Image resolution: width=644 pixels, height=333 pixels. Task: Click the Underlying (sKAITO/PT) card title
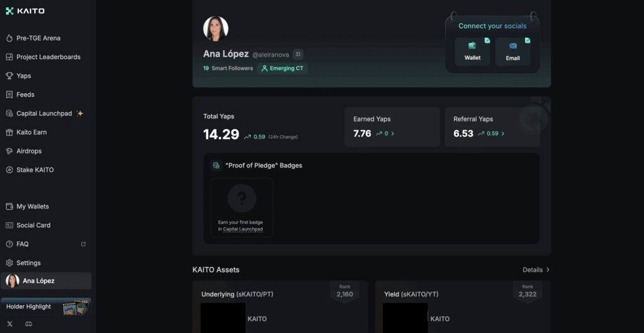coord(237,295)
